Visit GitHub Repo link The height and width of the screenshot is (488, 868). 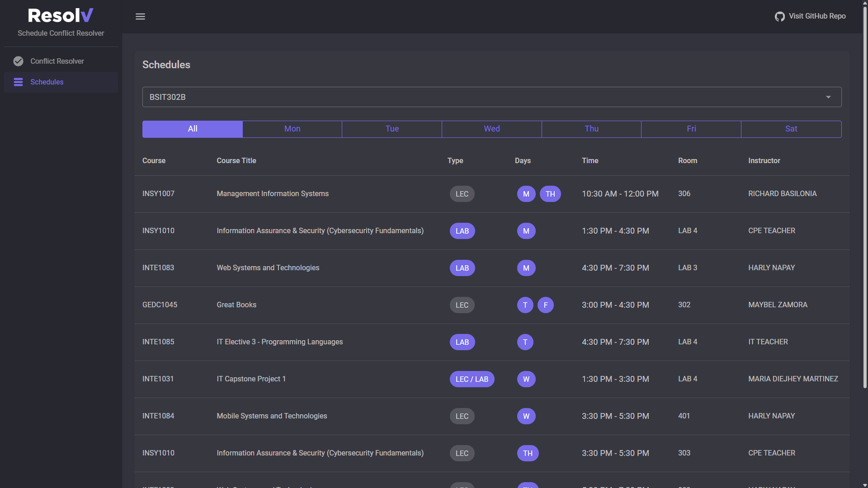(817, 16)
